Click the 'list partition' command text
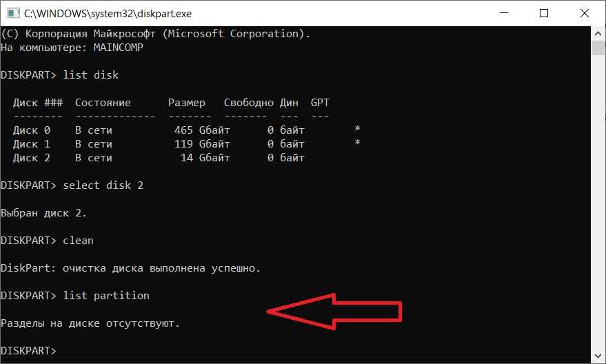This screenshot has width=606, height=364. 105,296
